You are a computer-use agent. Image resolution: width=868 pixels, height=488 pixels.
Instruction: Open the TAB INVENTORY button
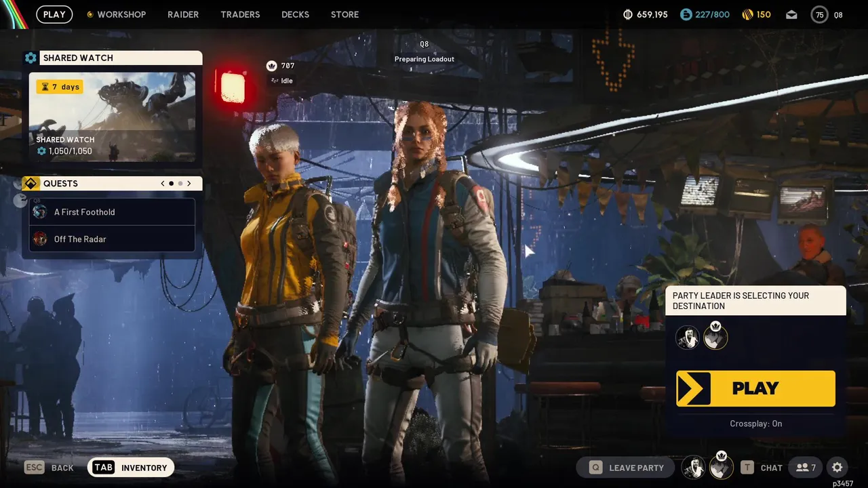pos(131,468)
